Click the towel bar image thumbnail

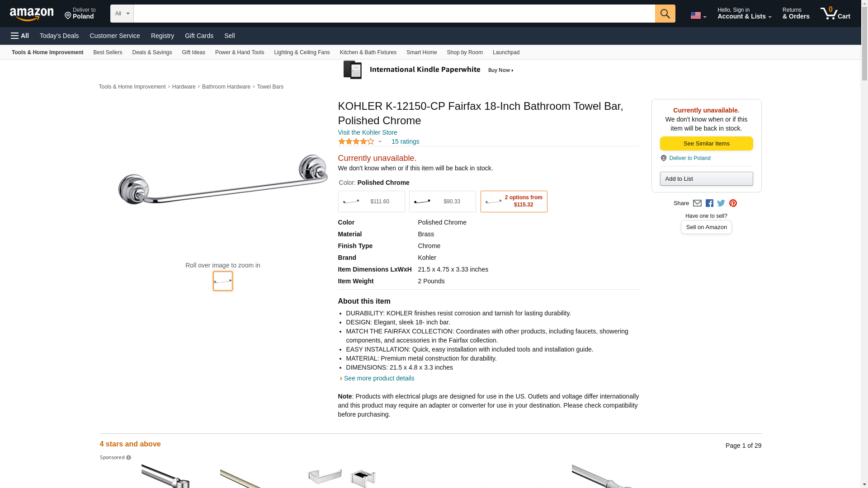coord(222,281)
